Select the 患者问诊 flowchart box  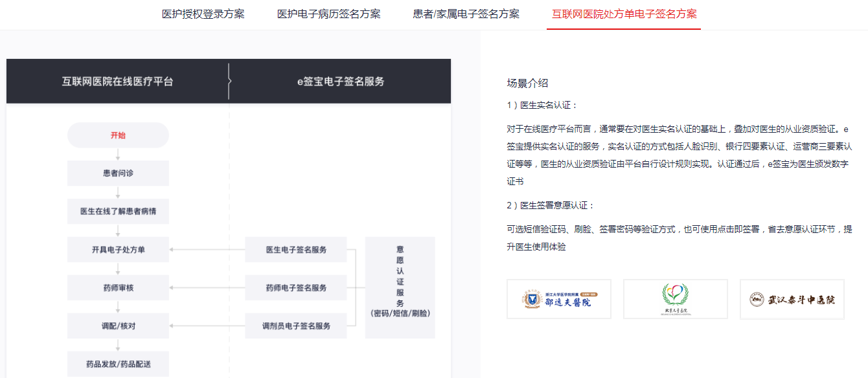(118, 173)
